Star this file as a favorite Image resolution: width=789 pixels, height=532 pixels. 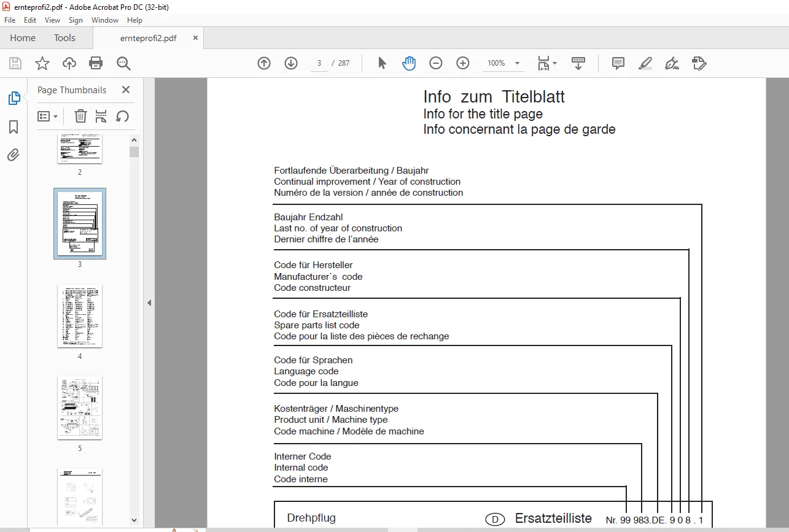pos(42,63)
